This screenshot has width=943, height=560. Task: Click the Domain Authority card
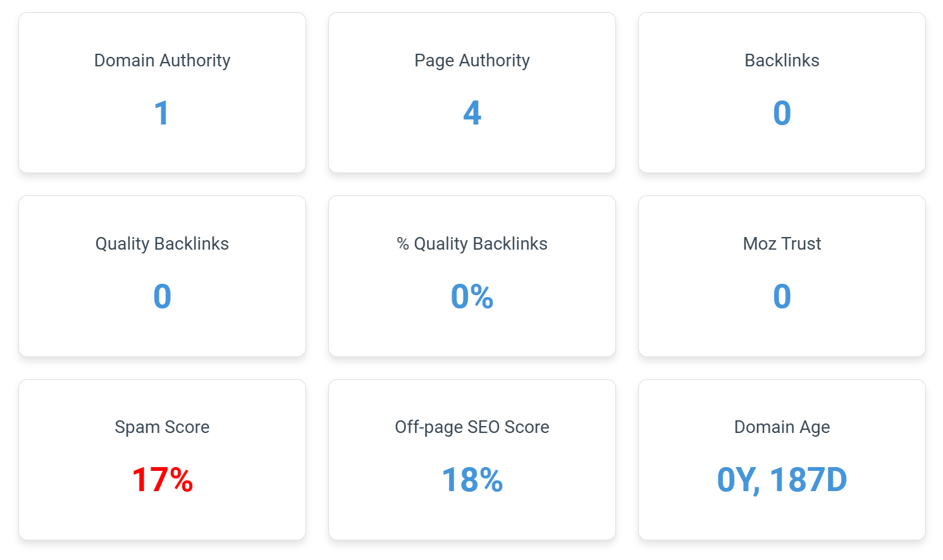click(162, 92)
